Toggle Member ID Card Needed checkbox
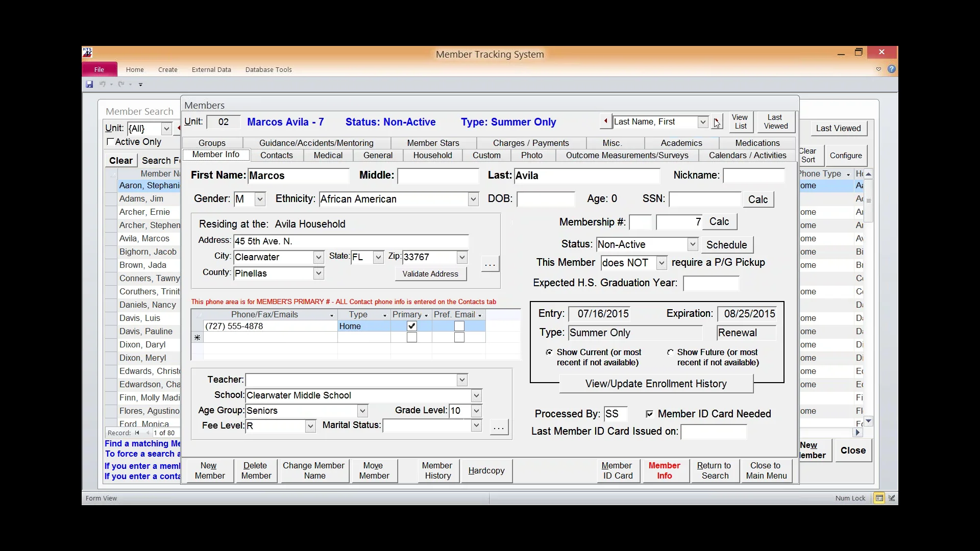Image resolution: width=980 pixels, height=551 pixels. pos(649,414)
